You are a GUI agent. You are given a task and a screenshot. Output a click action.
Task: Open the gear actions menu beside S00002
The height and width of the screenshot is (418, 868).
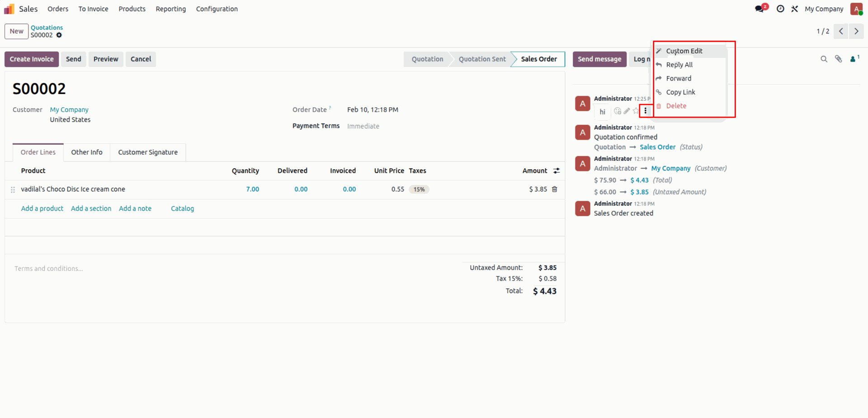click(59, 35)
